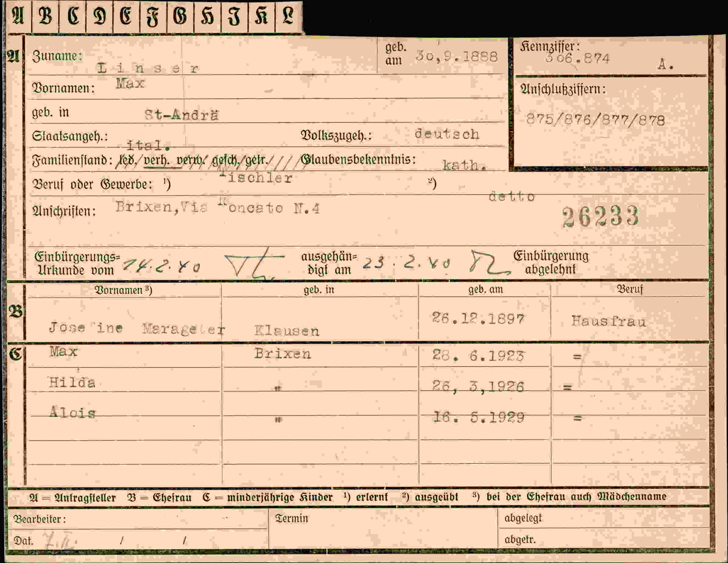Click the religion entry 'kath.'
The image size is (728, 563).
pos(464,165)
